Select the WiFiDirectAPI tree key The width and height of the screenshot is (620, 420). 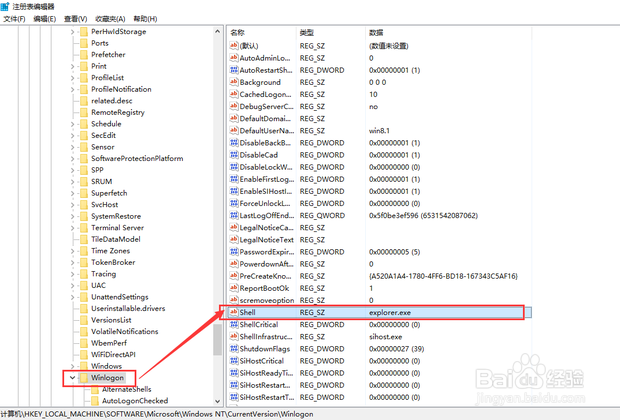113,355
